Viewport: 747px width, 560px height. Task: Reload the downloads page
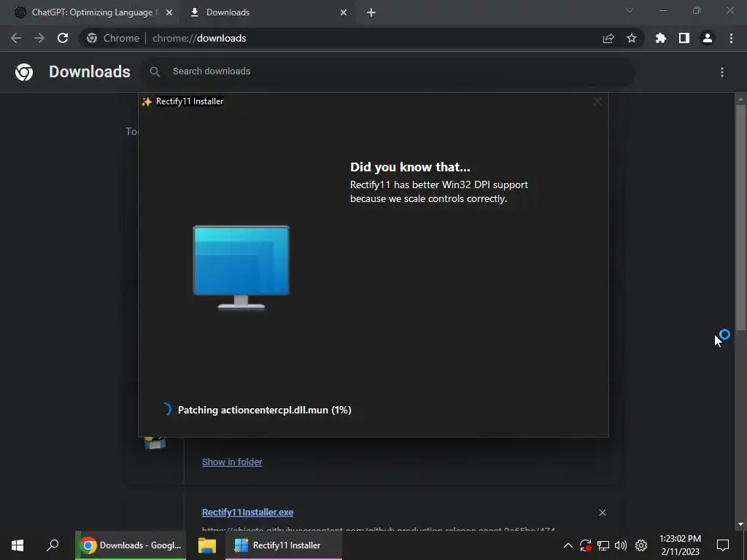click(x=63, y=38)
